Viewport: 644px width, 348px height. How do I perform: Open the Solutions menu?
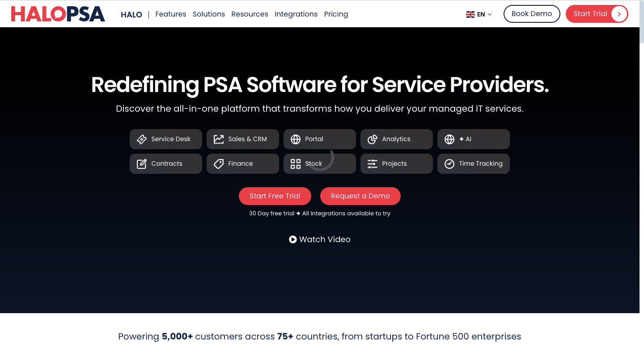click(209, 14)
